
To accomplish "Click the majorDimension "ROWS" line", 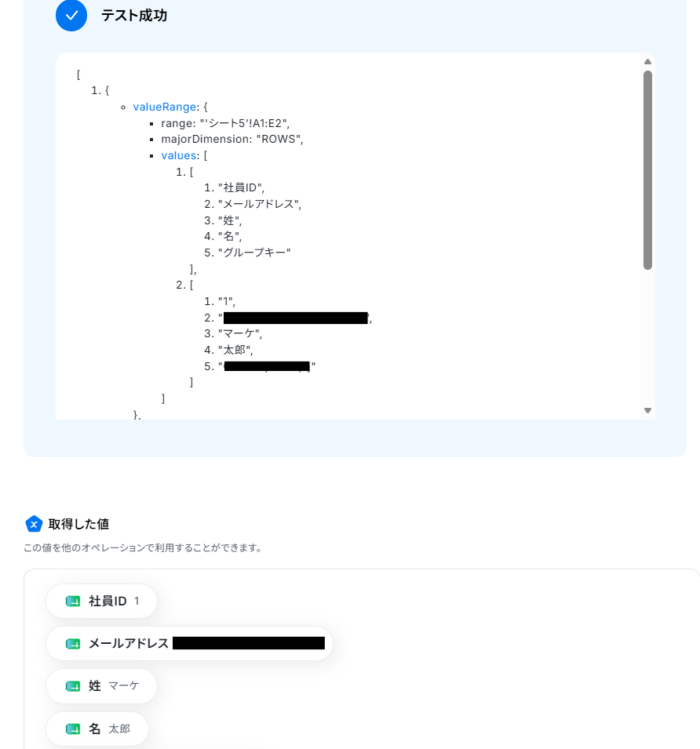I will point(232,139).
